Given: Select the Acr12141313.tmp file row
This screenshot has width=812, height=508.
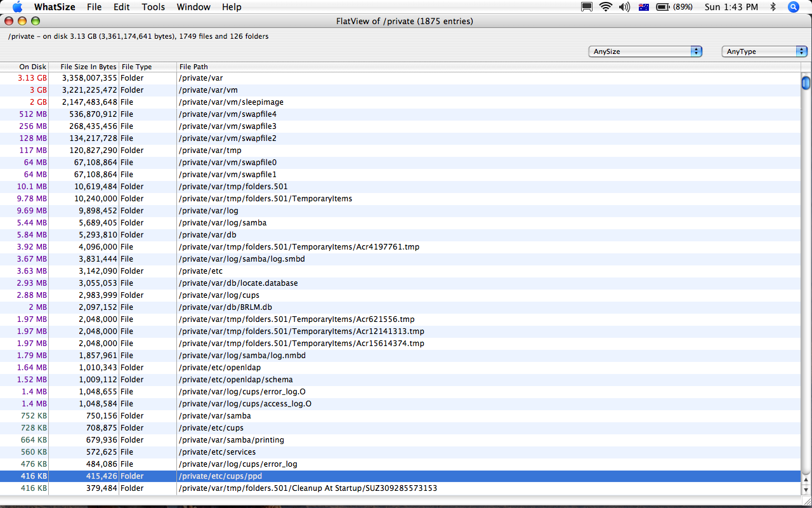Looking at the screenshot, I should [x=400, y=331].
